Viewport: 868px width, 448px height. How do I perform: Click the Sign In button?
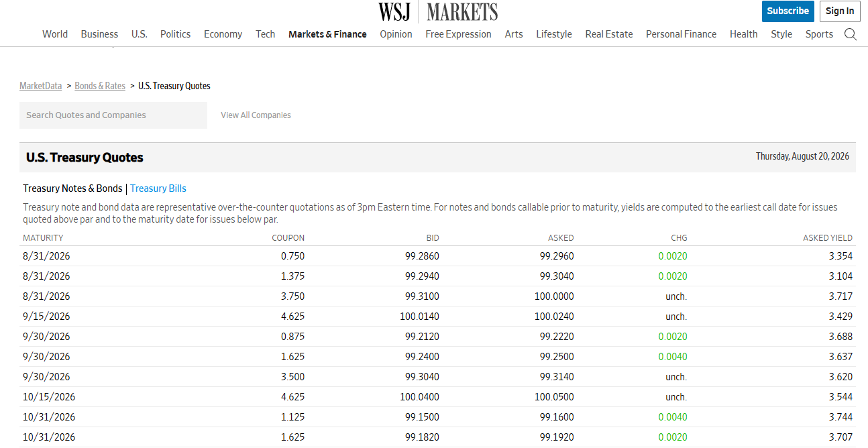tap(840, 11)
